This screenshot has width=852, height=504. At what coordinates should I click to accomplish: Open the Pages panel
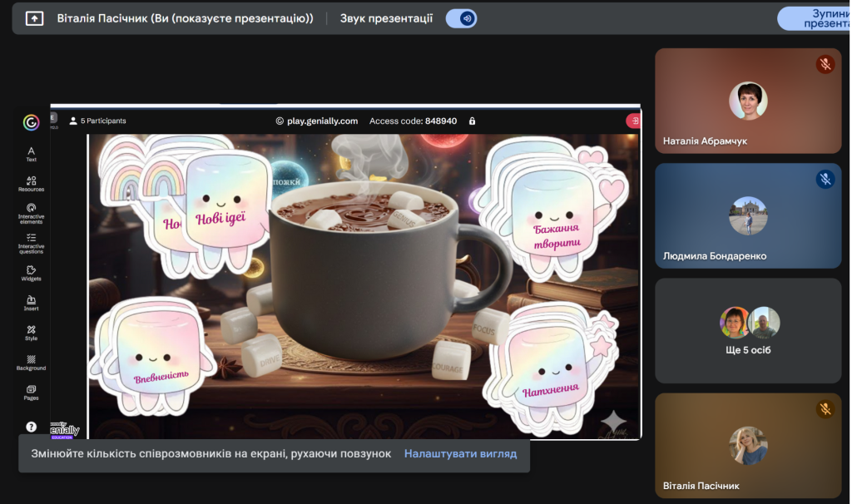click(31, 392)
